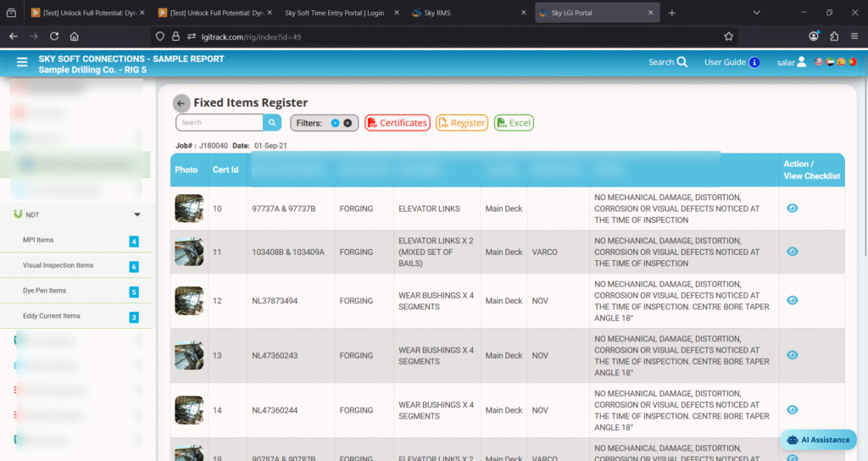Select serial cell 103408B & 103409A
868x461 pixels.
click(x=288, y=252)
